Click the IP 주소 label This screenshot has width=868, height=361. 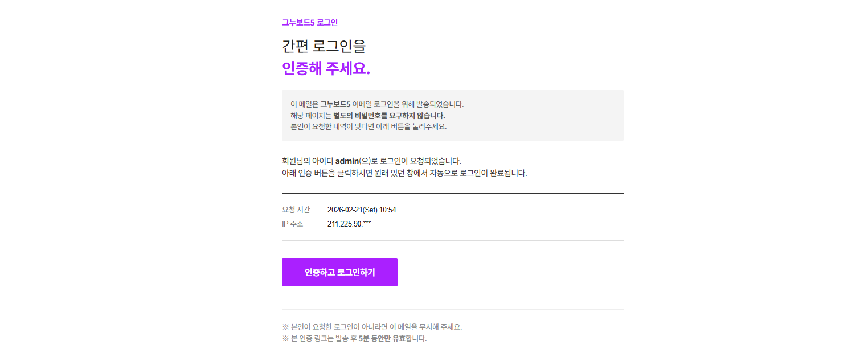(292, 224)
